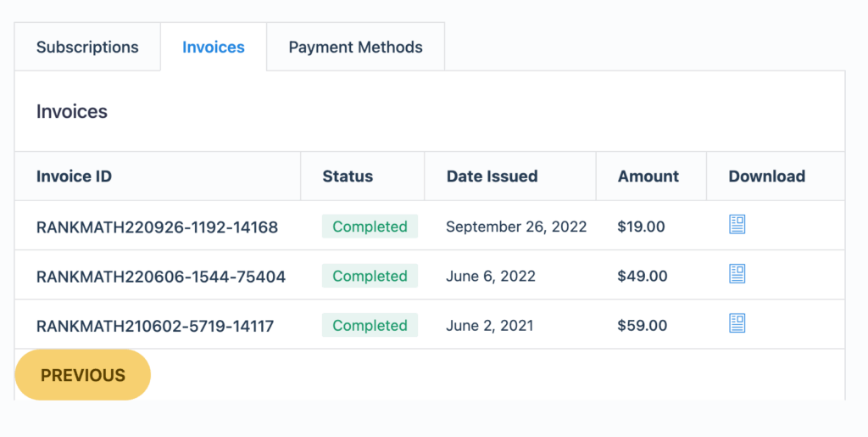Click invoice ID RANKMATH220926-1192-14168
This screenshot has width=868, height=437.
pyautogui.click(x=157, y=227)
